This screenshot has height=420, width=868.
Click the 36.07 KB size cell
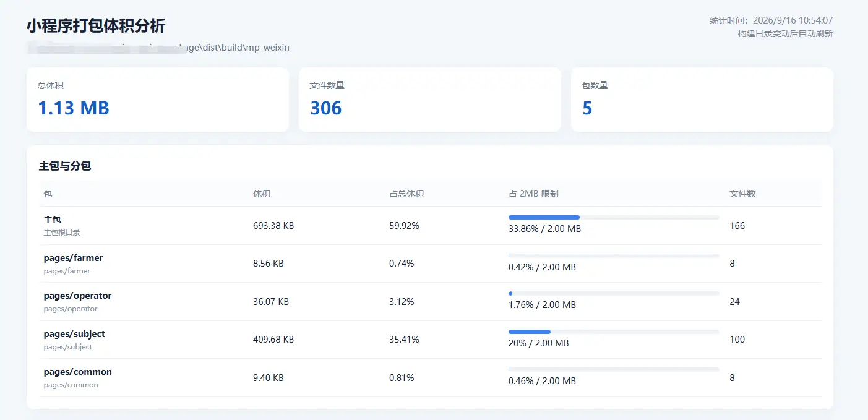coord(271,302)
